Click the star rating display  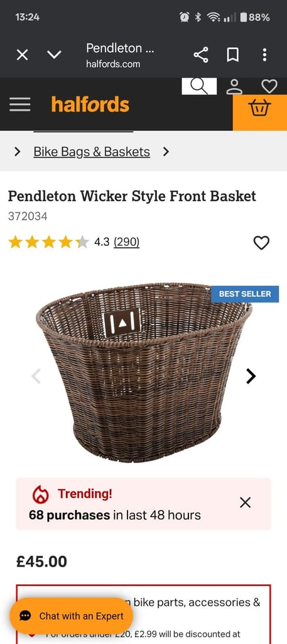pyautogui.click(x=48, y=242)
